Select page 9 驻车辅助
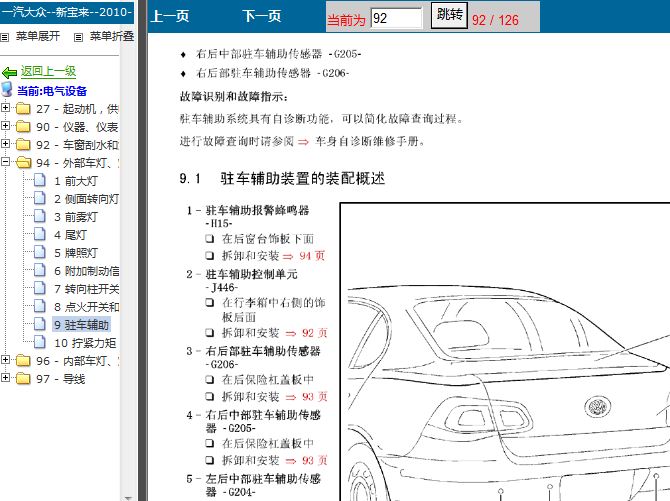This screenshot has height=501, width=670. (x=82, y=325)
